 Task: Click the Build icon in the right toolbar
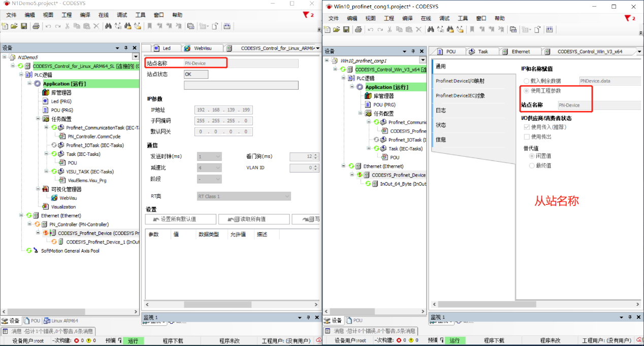(550, 29)
